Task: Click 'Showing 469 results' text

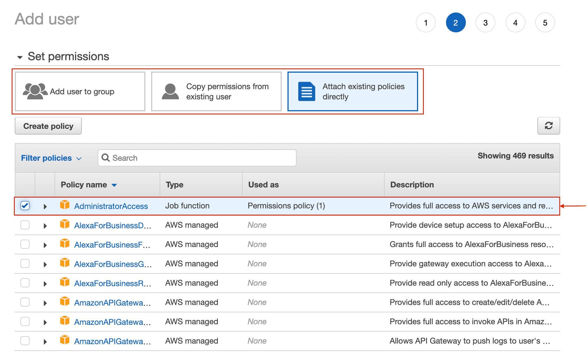Action: pyautogui.click(x=516, y=156)
